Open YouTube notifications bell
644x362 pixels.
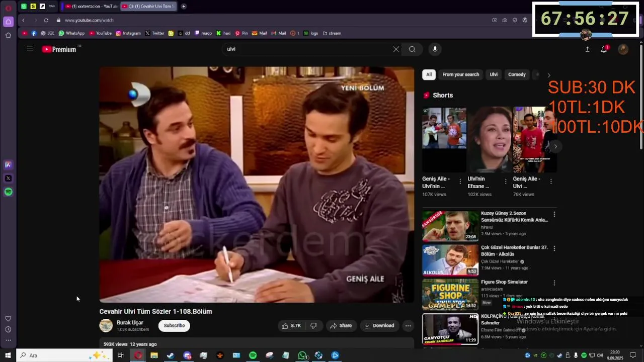click(604, 49)
